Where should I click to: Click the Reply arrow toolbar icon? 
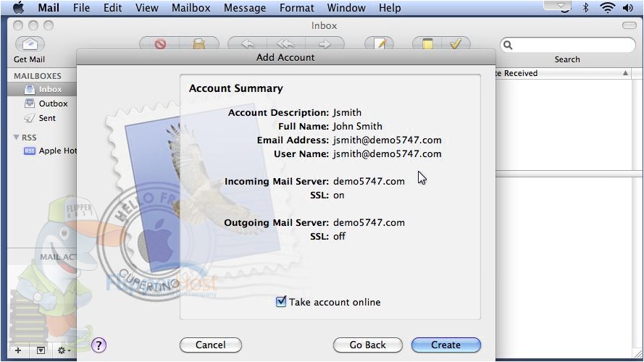coord(247,43)
